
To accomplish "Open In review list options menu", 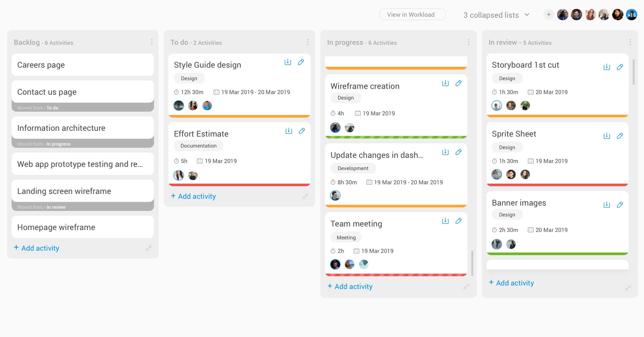I will 630,42.
